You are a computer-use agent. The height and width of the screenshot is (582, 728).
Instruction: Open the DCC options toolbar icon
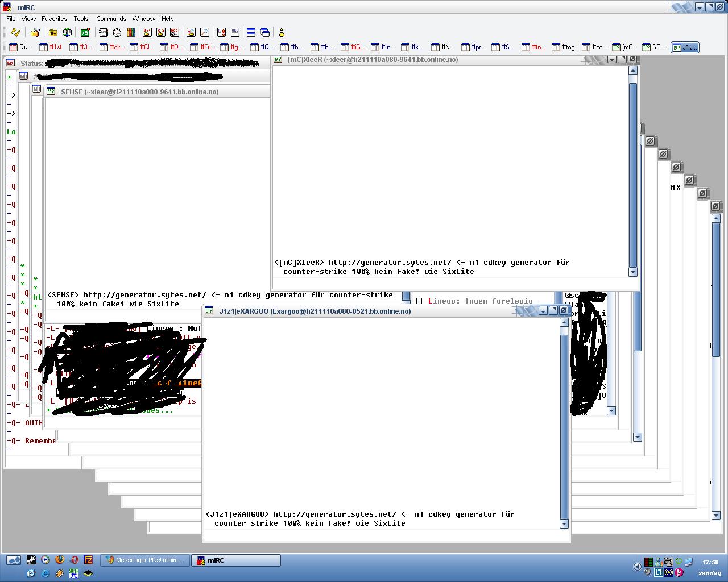click(175, 32)
